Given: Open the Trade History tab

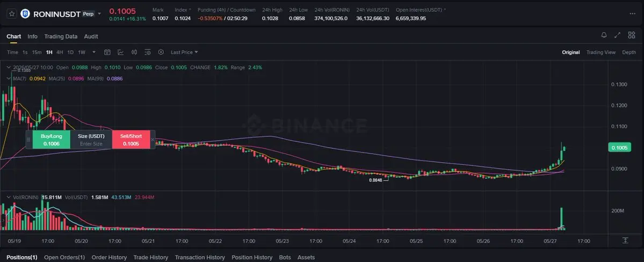Looking at the screenshot, I should click(x=151, y=258).
